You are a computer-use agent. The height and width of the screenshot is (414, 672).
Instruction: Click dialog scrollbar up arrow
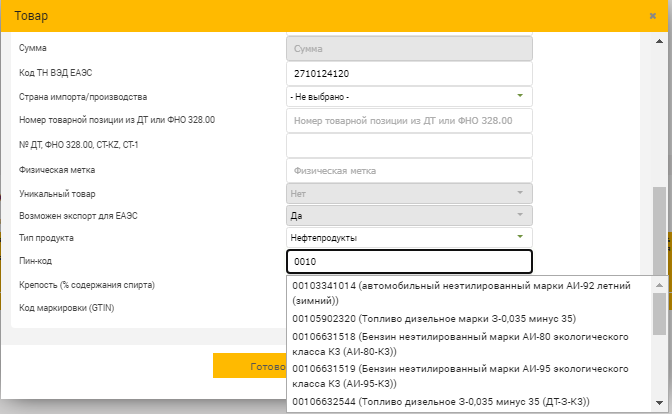click(659, 42)
